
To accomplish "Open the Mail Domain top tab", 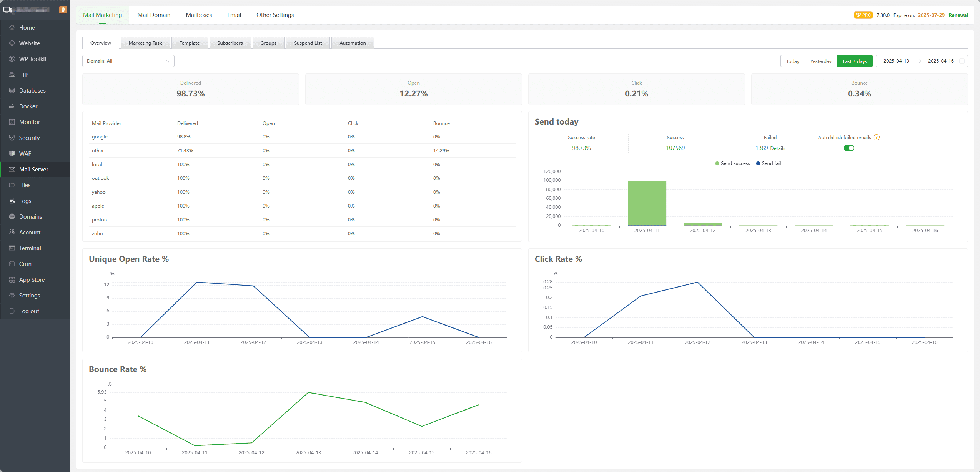I will pos(154,15).
